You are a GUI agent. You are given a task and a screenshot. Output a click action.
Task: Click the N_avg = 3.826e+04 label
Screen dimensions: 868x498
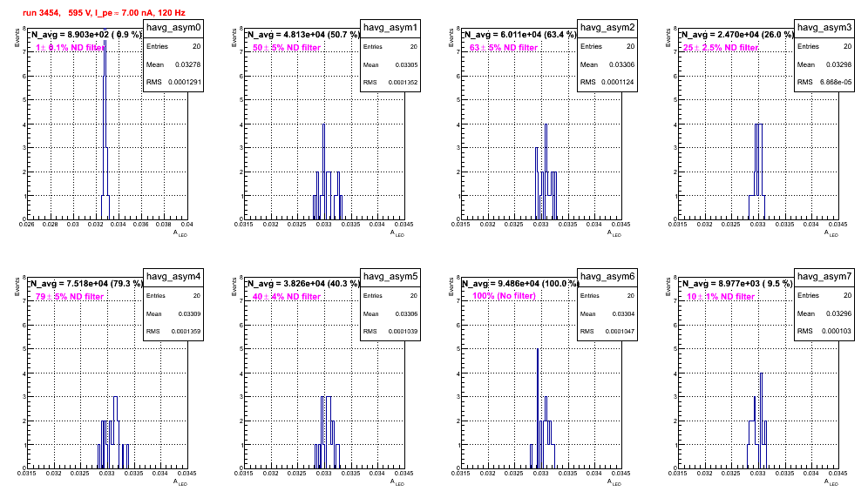302,284
